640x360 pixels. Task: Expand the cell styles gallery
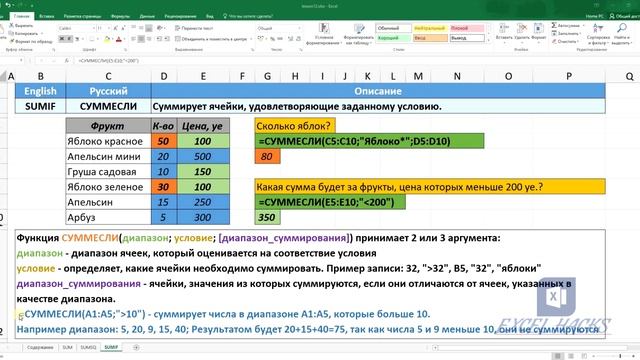click(489, 40)
